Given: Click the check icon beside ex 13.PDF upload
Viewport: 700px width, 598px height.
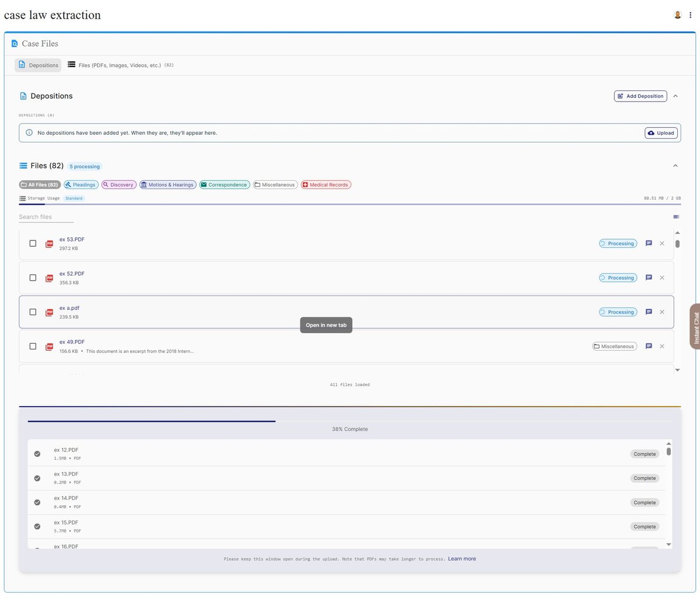Looking at the screenshot, I should tap(37, 478).
